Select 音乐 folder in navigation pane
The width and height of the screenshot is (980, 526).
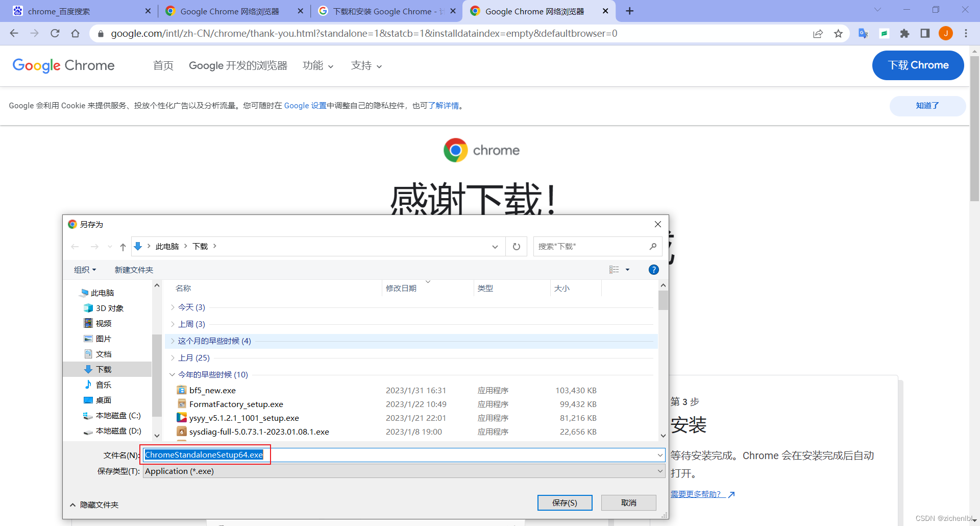click(103, 385)
